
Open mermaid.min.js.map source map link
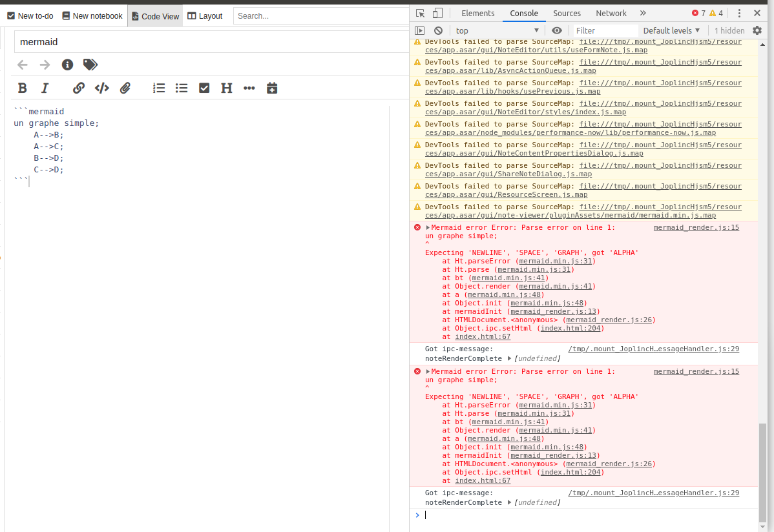(583, 211)
